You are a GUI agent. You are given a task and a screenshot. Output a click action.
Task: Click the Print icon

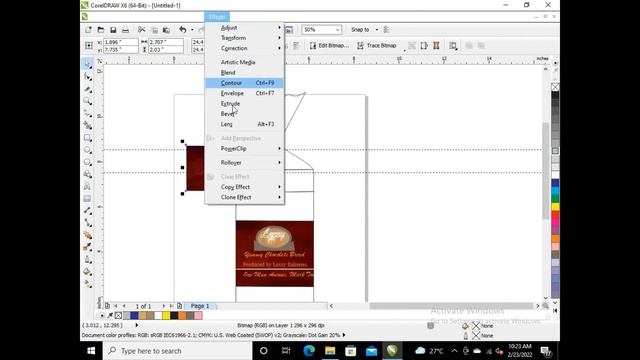[x=125, y=30]
